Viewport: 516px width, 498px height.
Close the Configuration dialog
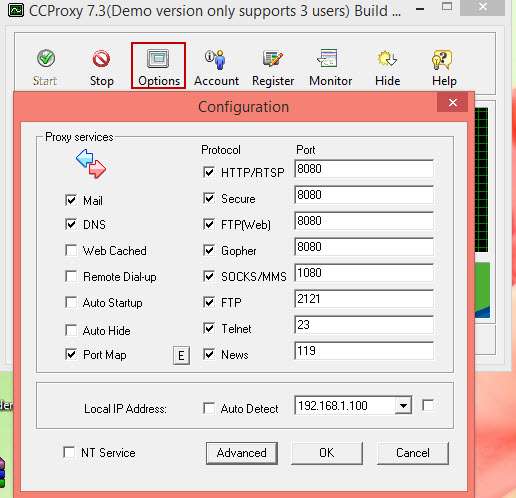pos(452,103)
